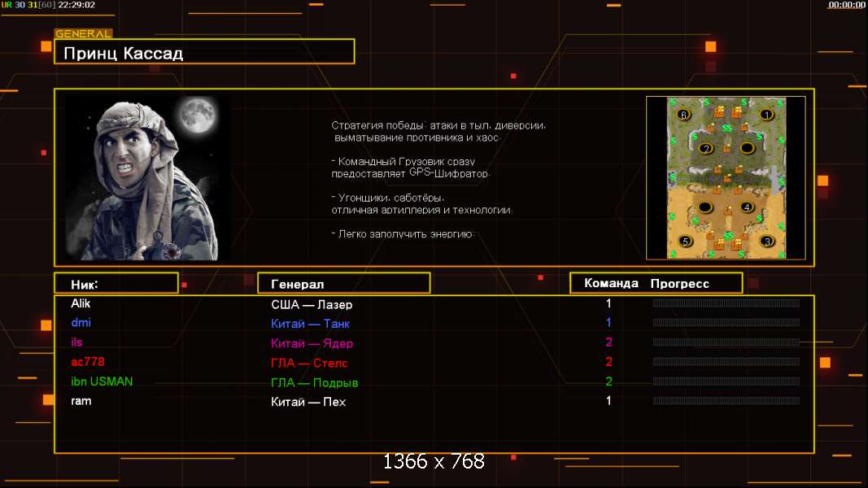Viewport: 868px width, 488px height.
Task: Select player nickname 'dmi'
Action: [81, 323]
